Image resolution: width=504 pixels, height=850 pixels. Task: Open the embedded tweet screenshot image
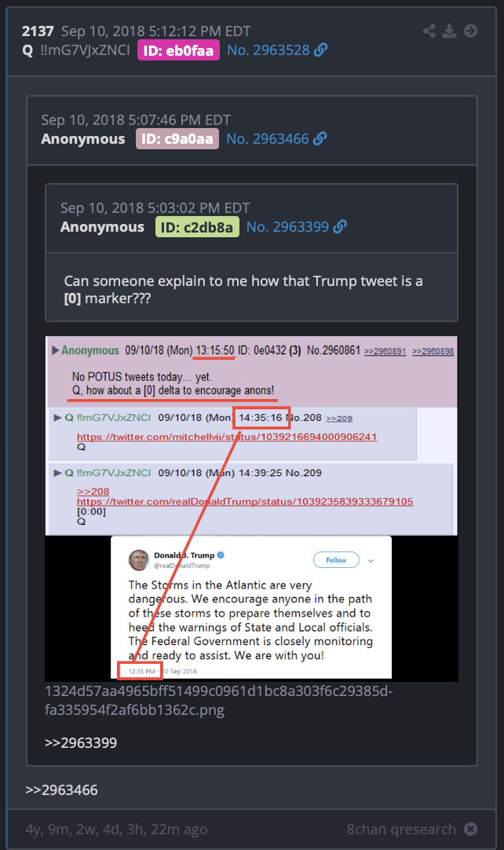click(251, 508)
